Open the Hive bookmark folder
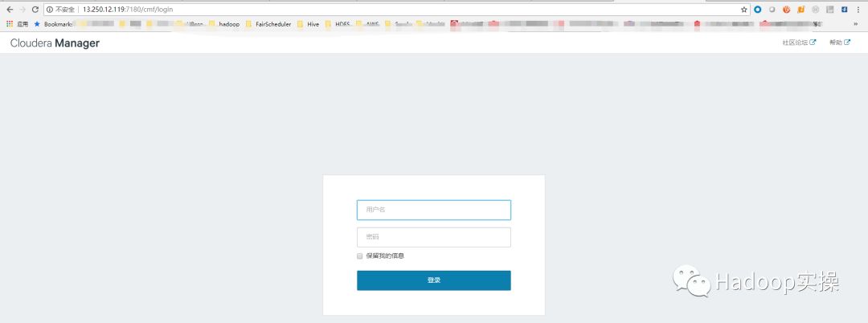This screenshot has width=868, height=323. (x=309, y=24)
